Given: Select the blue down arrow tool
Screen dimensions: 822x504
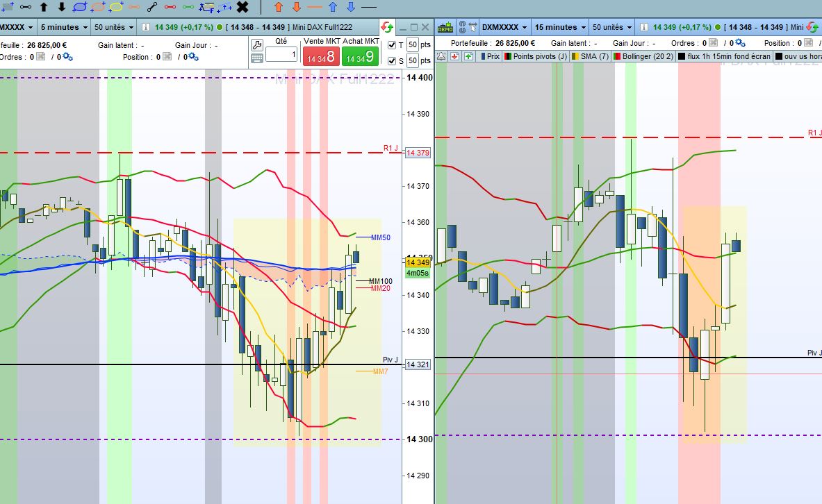Looking at the screenshot, I should click(x=351, y=8).
